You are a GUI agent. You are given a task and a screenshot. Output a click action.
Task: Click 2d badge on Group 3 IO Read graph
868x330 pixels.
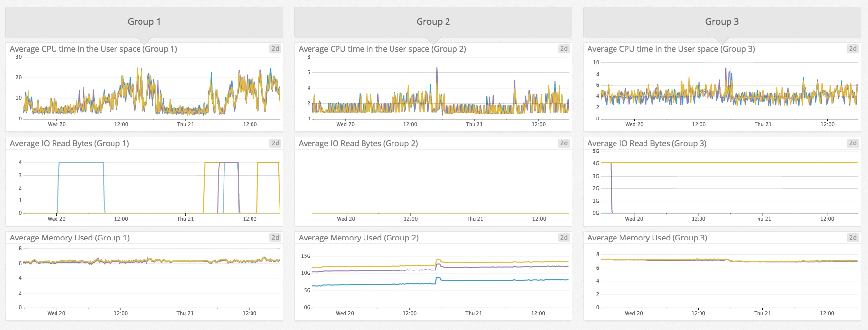click(853, 143)
